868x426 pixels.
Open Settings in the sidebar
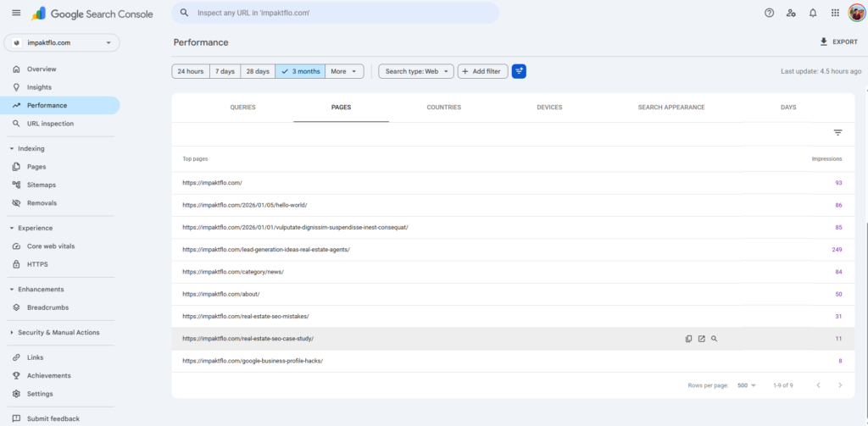point(60,394)
